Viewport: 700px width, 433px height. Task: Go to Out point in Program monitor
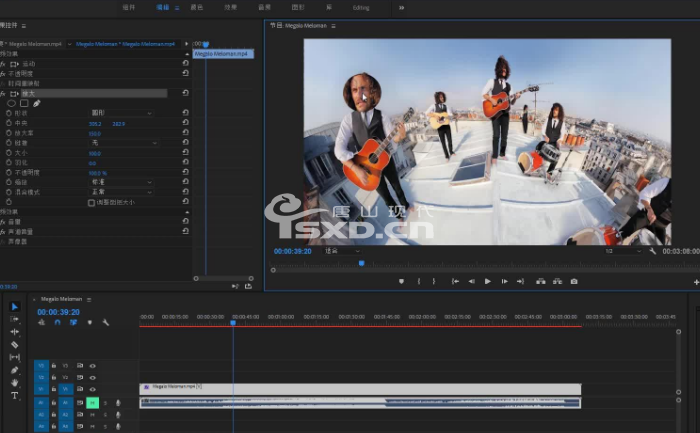click(x=521, y=281)
